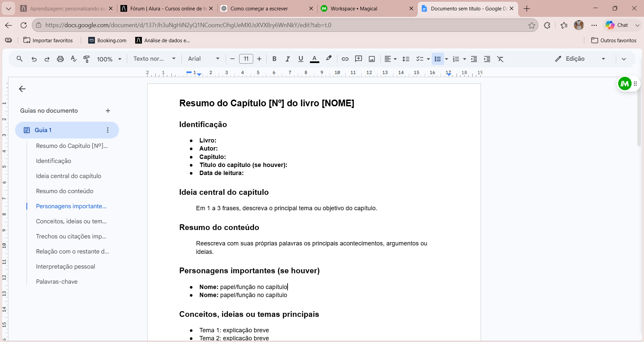The height and width of the screenshot is (342, 644).
Task: Open a new browser tab
Action: (527, 9)
